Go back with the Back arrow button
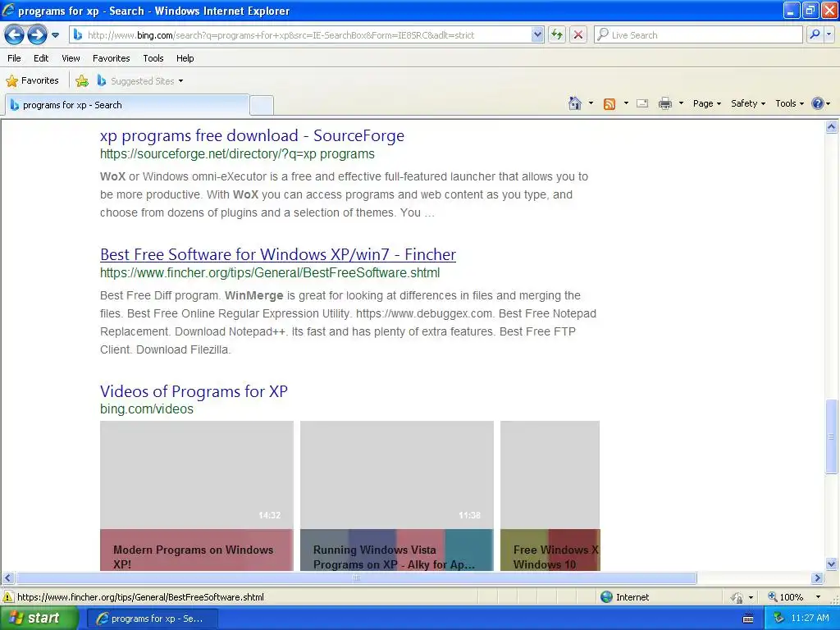 (x=14, y=35)
